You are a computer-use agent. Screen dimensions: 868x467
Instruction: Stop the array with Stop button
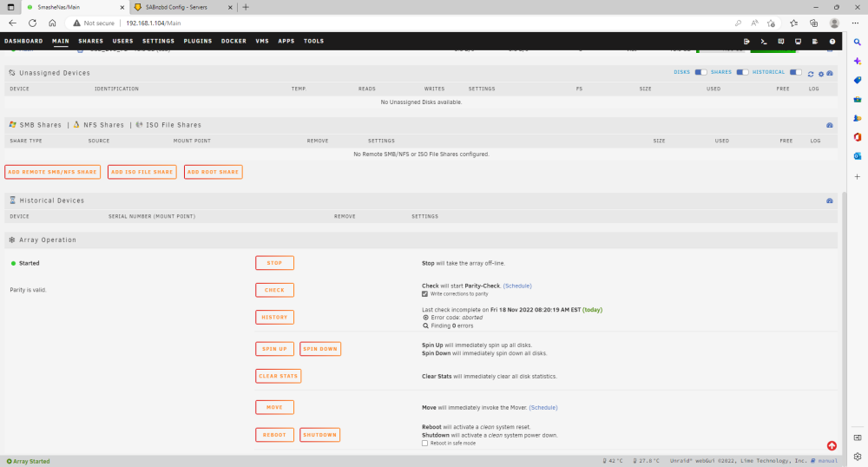[x=274, y=263]
